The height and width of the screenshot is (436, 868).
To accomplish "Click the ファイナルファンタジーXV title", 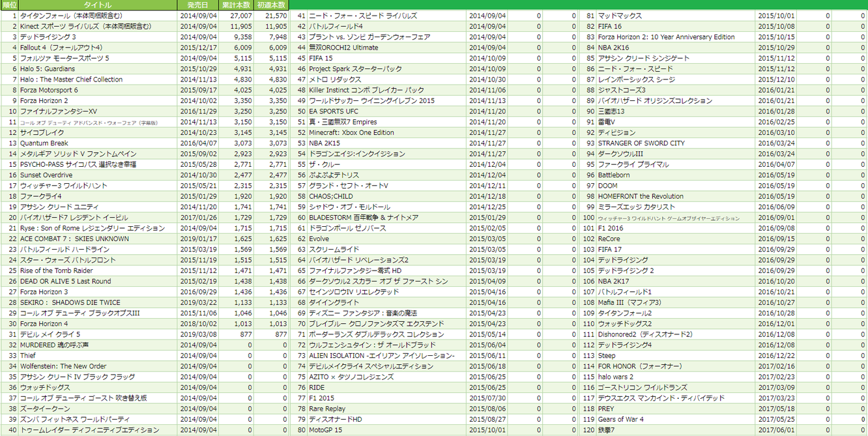I will [59, 111].
